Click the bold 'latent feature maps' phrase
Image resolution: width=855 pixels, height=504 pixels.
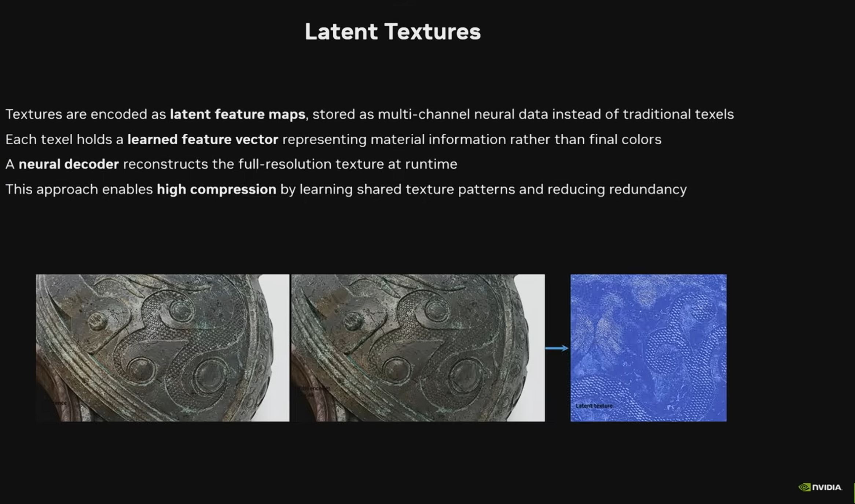pyautogui.click(x=237, y=114)
